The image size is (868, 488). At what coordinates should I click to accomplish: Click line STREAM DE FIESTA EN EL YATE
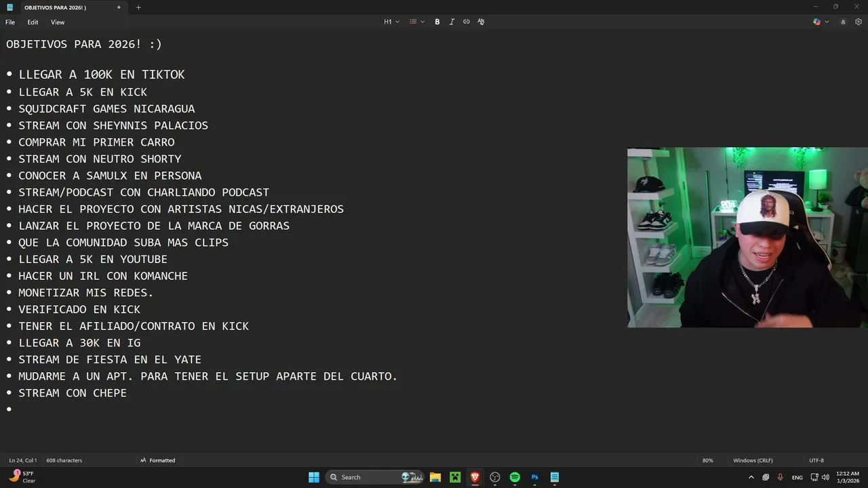click(x=110, y=359)
